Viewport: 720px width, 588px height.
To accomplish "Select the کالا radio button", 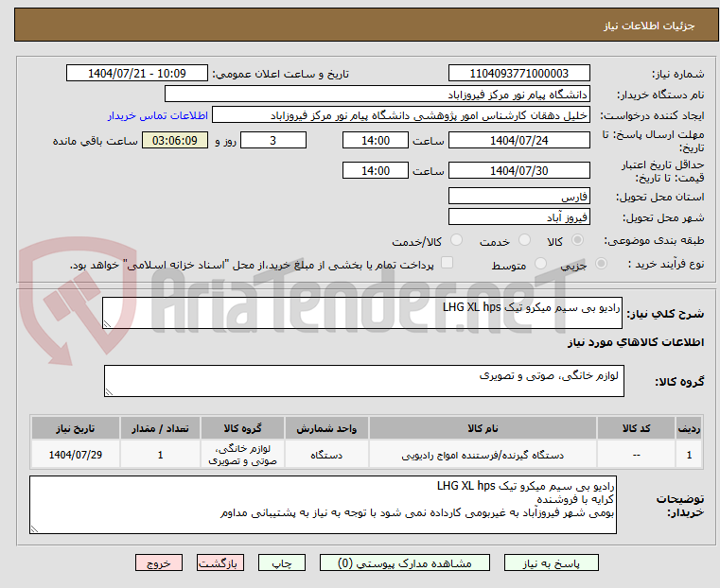I will point(578,240).
